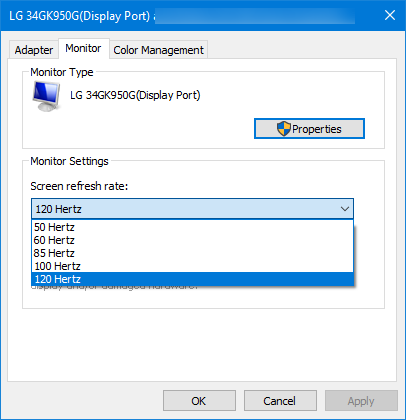Choose 60 Hertz refresh rate
The width and height of the screenshot is (406, 420).
tap(192, 240)
